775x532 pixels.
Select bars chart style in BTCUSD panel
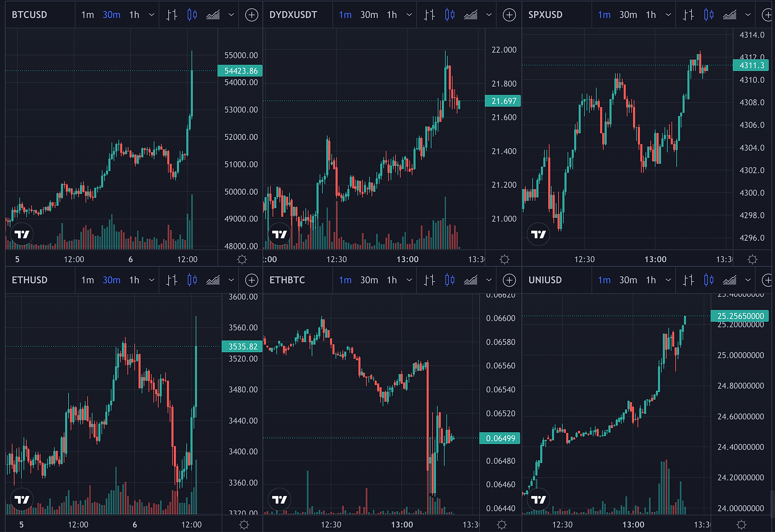(x=172, y=15)
